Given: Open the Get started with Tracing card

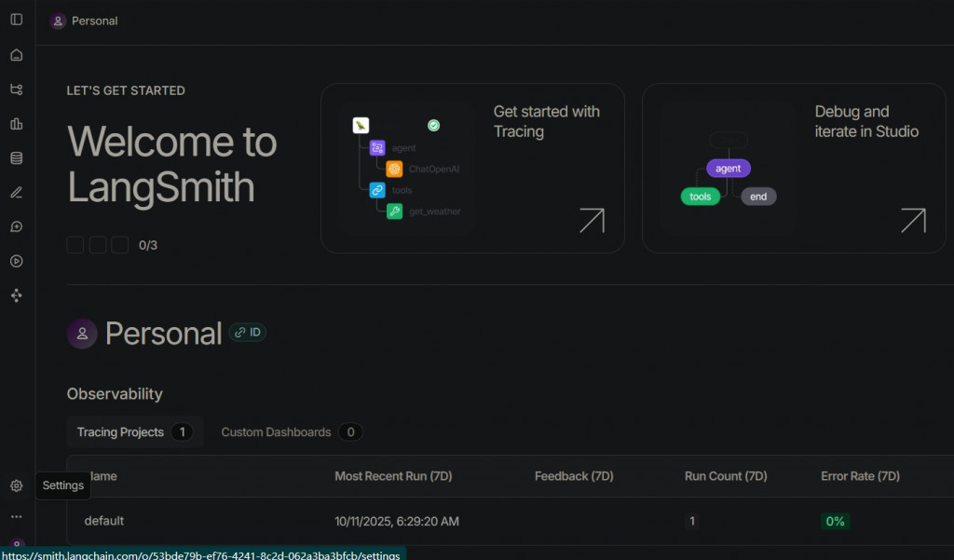Looking at the screenshot, I should (x=472, y=168).
